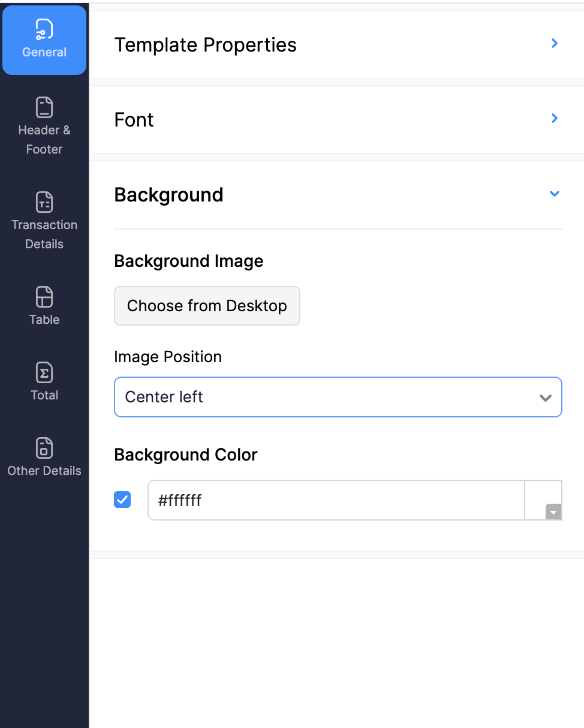Click the Font section heading text
Screen dimensions: 584x728
pos(134,120)
